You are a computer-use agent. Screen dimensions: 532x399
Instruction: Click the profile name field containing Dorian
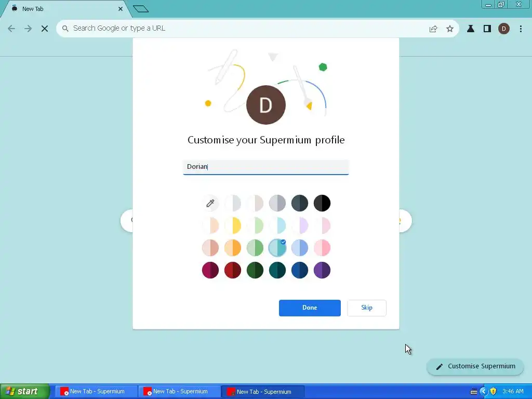[265, 167]
